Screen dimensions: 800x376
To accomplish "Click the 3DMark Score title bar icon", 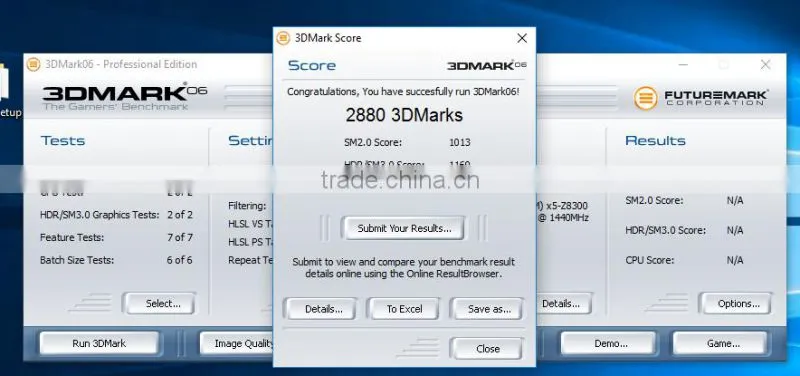I will [283, 38].
